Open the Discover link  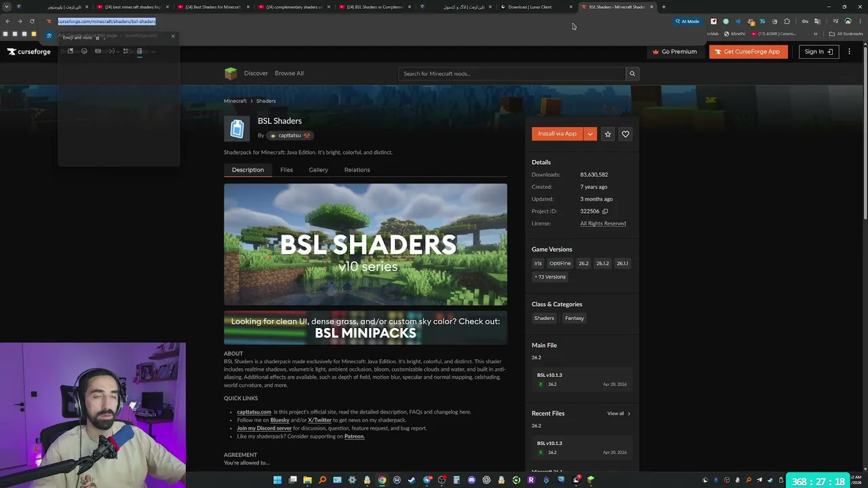coord(256,73)
